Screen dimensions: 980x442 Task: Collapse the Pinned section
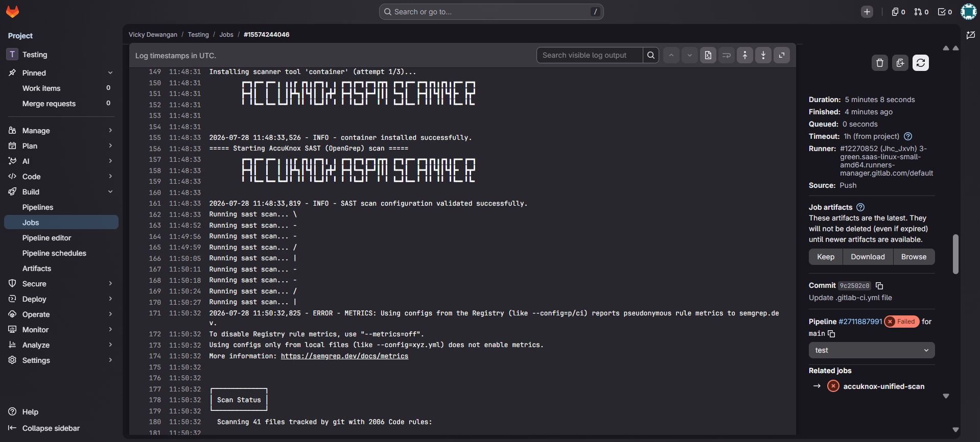61,73
